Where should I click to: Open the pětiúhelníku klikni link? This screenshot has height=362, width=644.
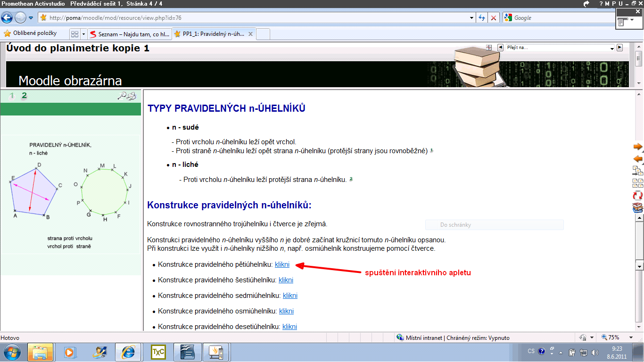(x=282, y=264)
